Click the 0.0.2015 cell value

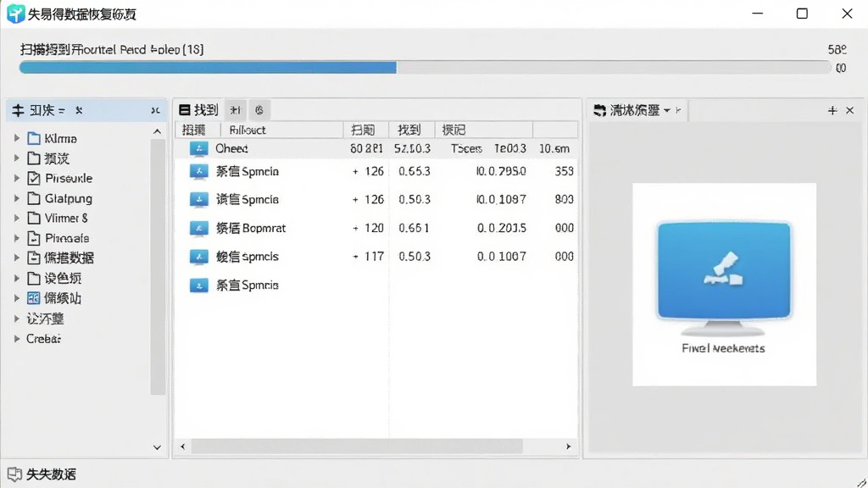pyautogui.click(x=502, y=228)
